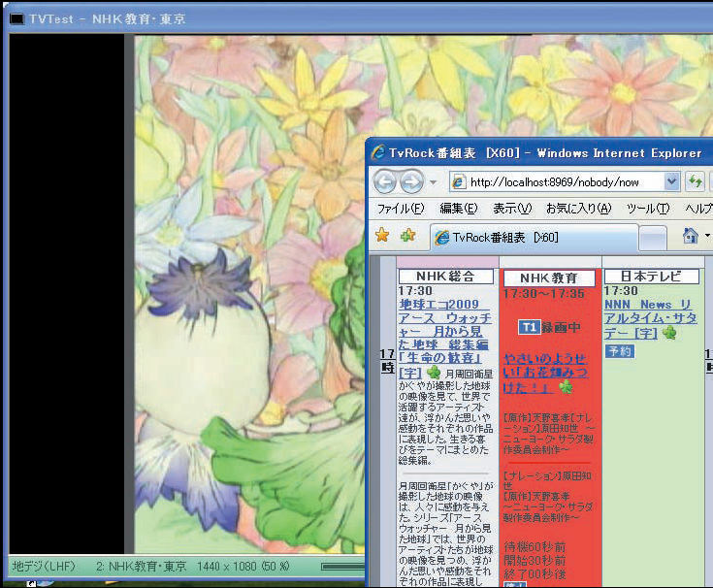Click the Internet Explorer Back button
Screen dimensions: 713x588
[x=385, y=182]
